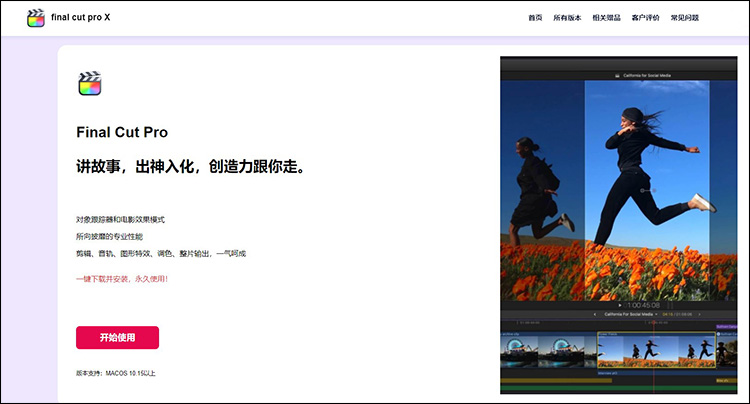Click the large clapperboard app icon
This screenshot has height=404, width=750.
(x=89, y=84)
